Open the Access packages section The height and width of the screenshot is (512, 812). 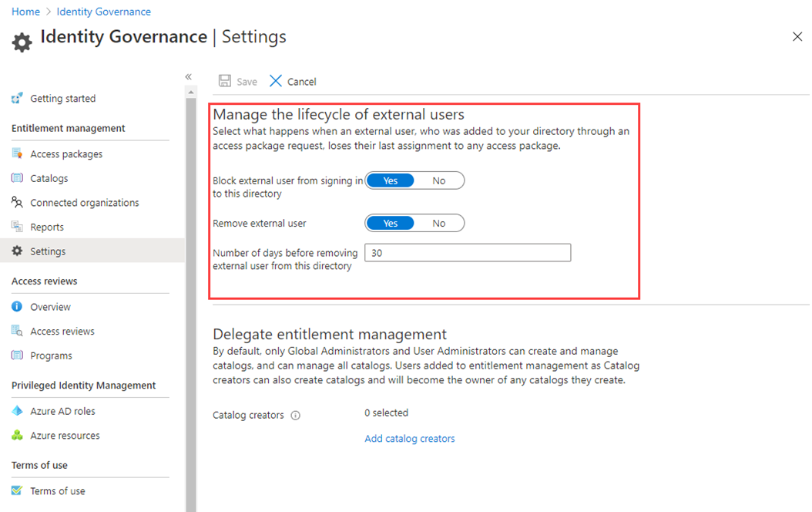[x=66, y=153]
